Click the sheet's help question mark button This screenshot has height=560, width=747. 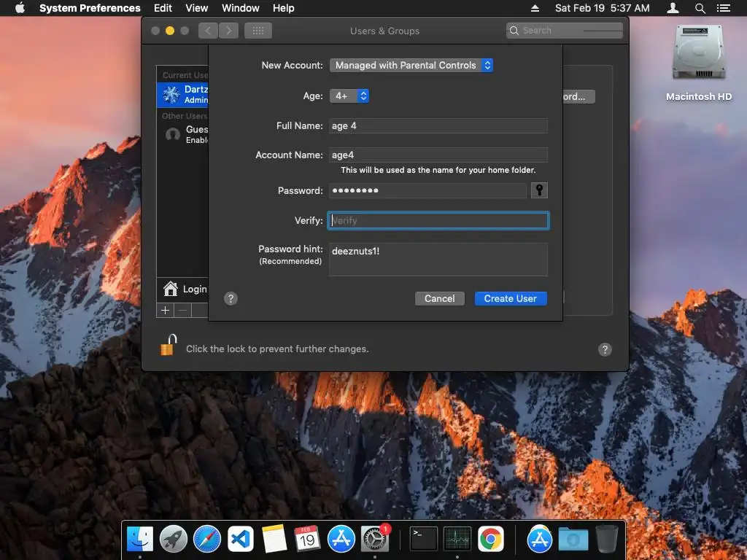click(231, 298)
